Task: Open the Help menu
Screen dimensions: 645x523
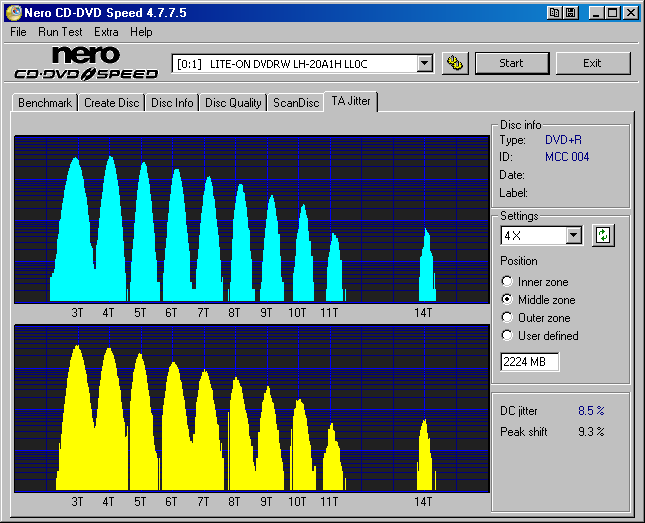Action: [141, 32]
